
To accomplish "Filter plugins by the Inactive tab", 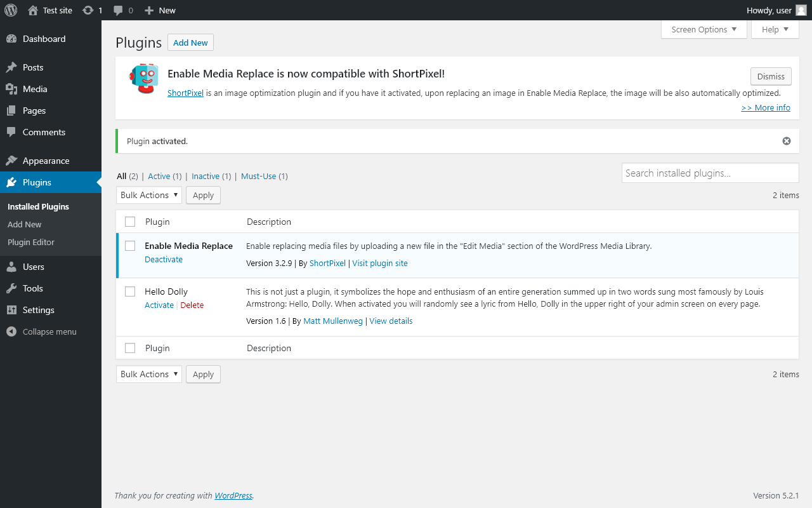I will tap(206, 176).
